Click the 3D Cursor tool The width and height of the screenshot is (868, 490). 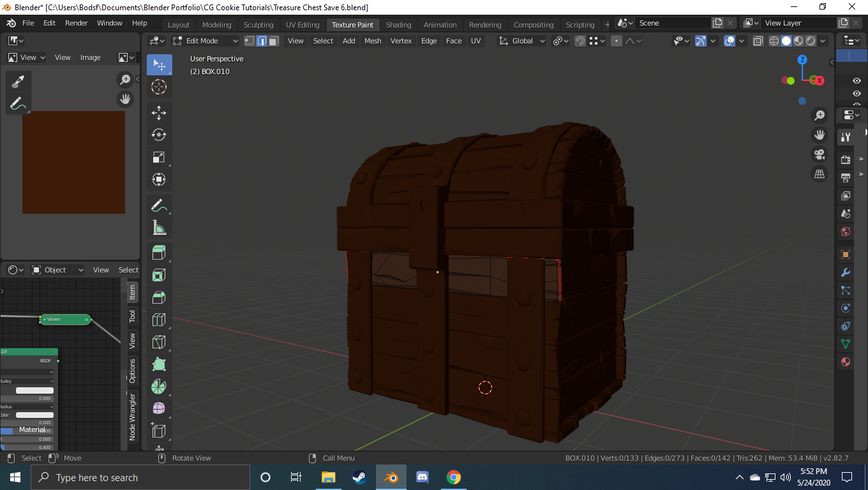(x=159, y=87)
